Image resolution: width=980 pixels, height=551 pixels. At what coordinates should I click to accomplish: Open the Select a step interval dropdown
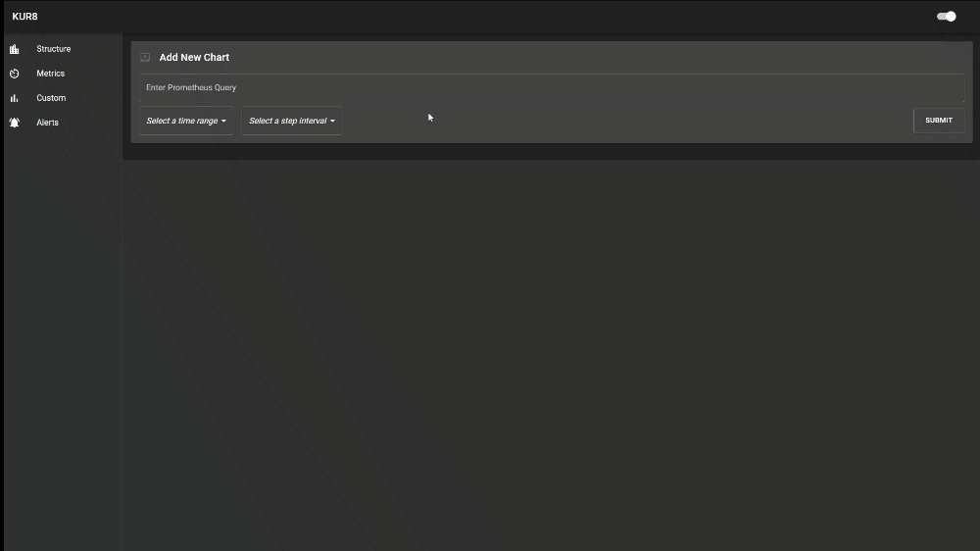click(292, 121)
